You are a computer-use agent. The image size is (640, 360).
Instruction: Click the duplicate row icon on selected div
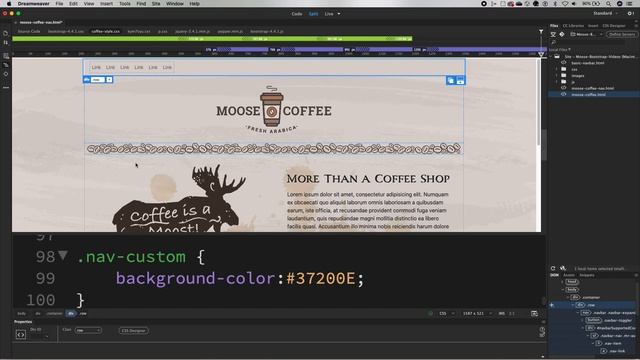[451, 80]
